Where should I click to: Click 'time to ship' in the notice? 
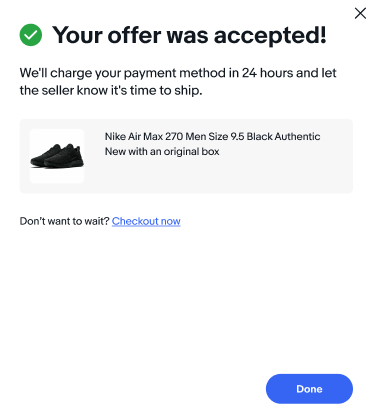tap(165, 90)
